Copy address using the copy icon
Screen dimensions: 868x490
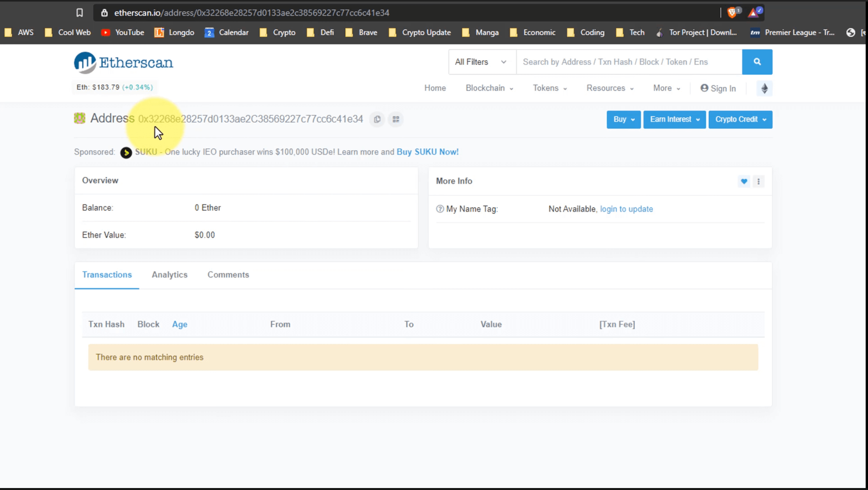(377, 119)
